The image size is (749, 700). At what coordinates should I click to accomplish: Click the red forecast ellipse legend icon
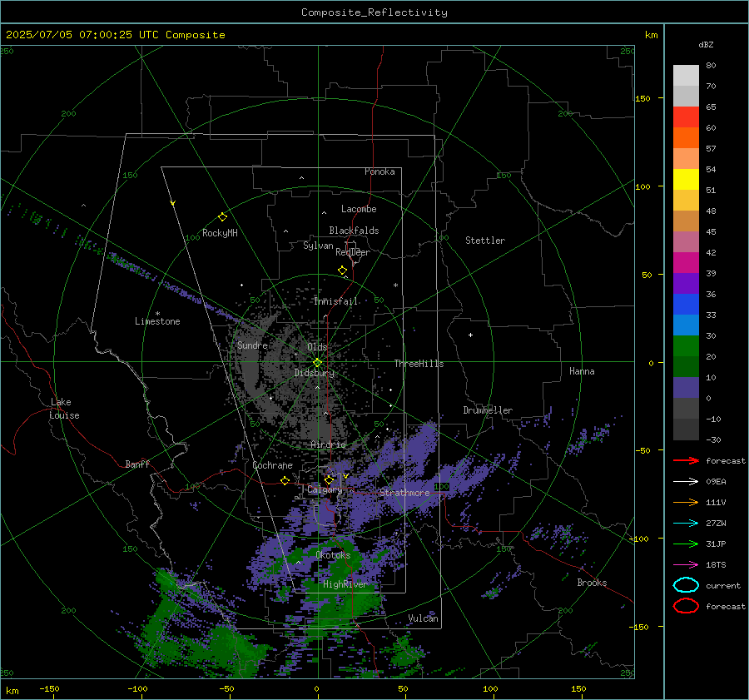click(686, 606)
